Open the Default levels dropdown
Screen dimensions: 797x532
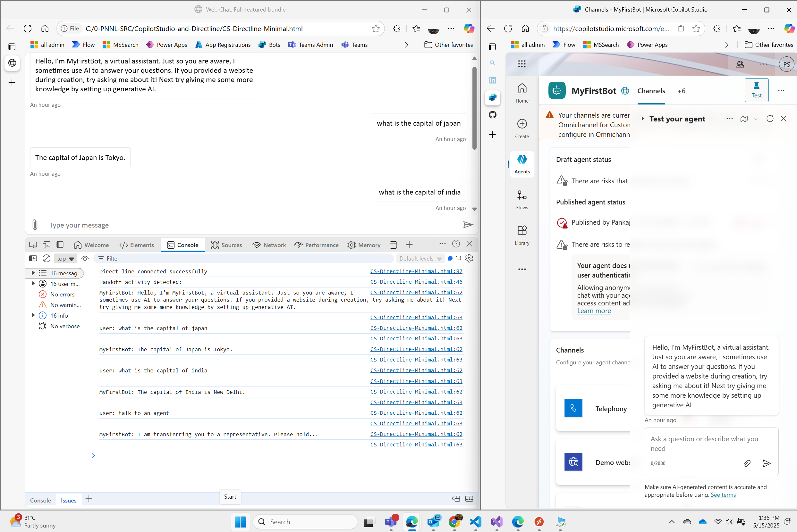(420, 259)
